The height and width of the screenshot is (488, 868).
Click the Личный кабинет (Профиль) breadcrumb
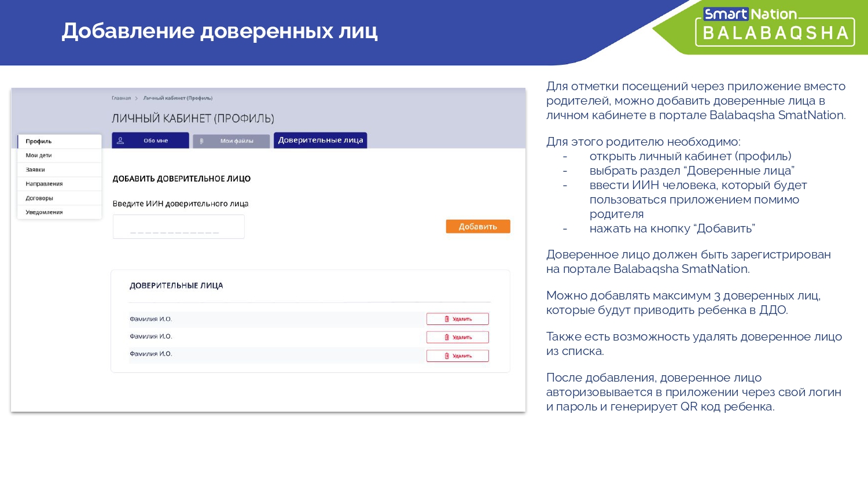pos(178,98)
